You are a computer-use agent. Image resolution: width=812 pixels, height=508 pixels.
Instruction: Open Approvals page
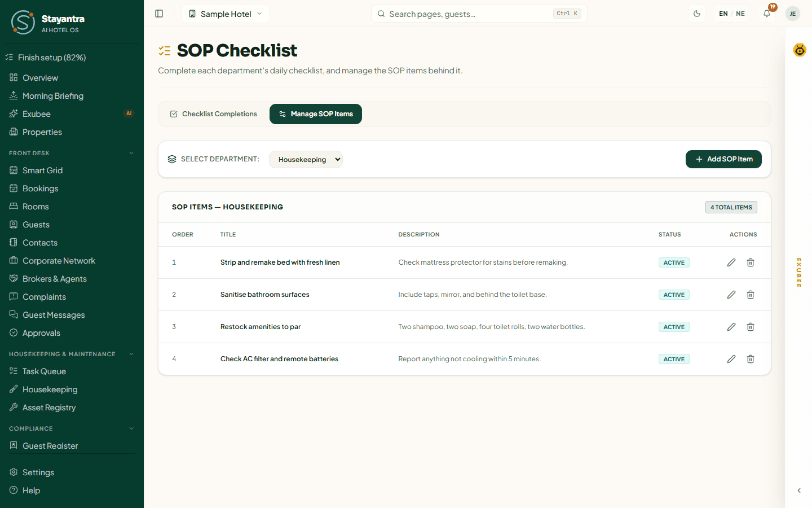click(72, 333)
